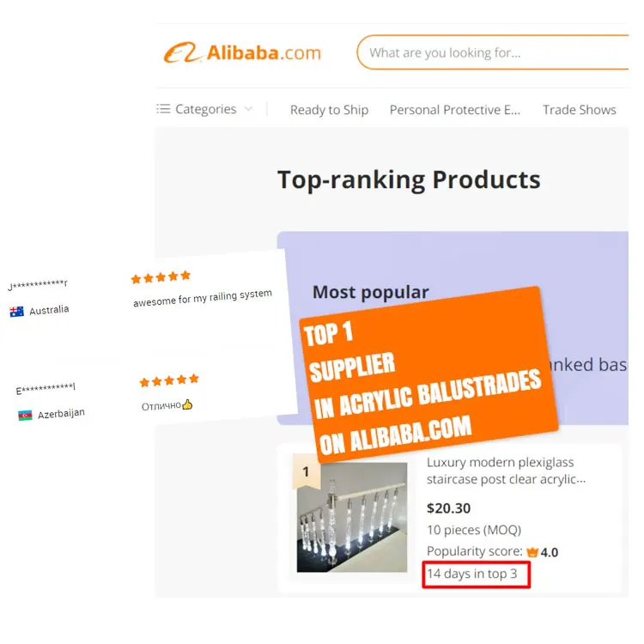Click the Categories list icon
The image size is (644, 644).
(x=163, y=109)
